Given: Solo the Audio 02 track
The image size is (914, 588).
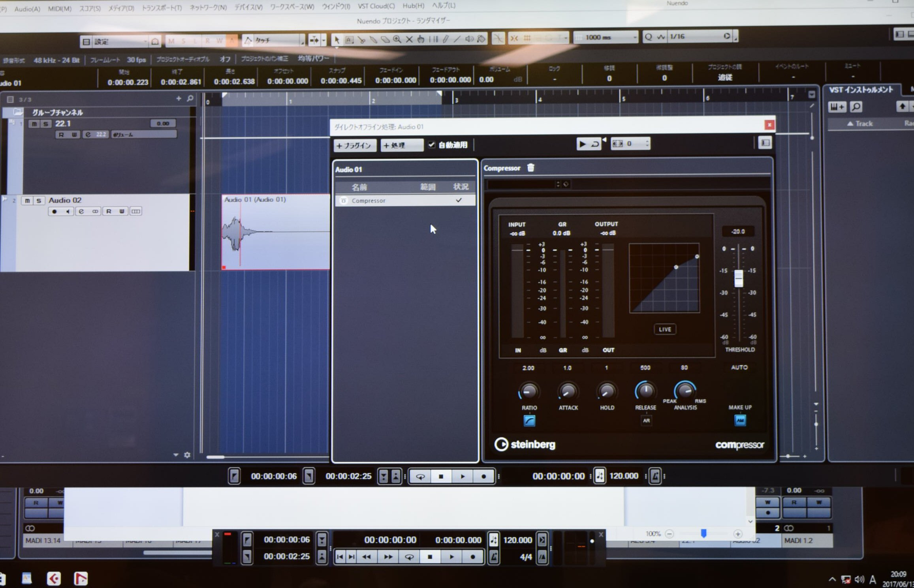Looking at the screenshot, I should click(x=39, y=201).
